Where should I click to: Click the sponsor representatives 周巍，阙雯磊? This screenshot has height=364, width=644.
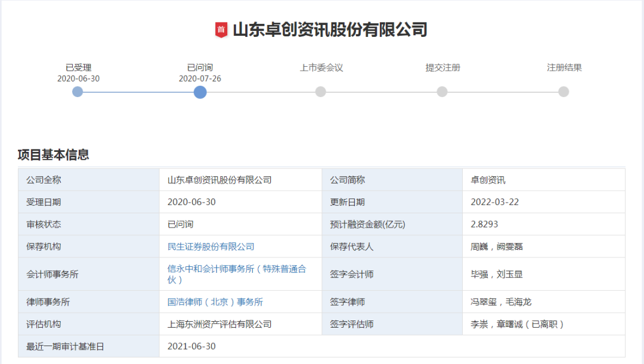(x=497, y=247)
